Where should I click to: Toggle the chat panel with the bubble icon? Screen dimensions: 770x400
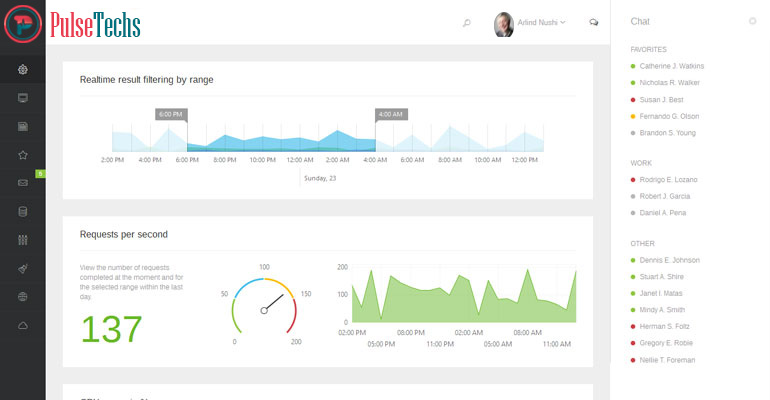tap(594, 22)
